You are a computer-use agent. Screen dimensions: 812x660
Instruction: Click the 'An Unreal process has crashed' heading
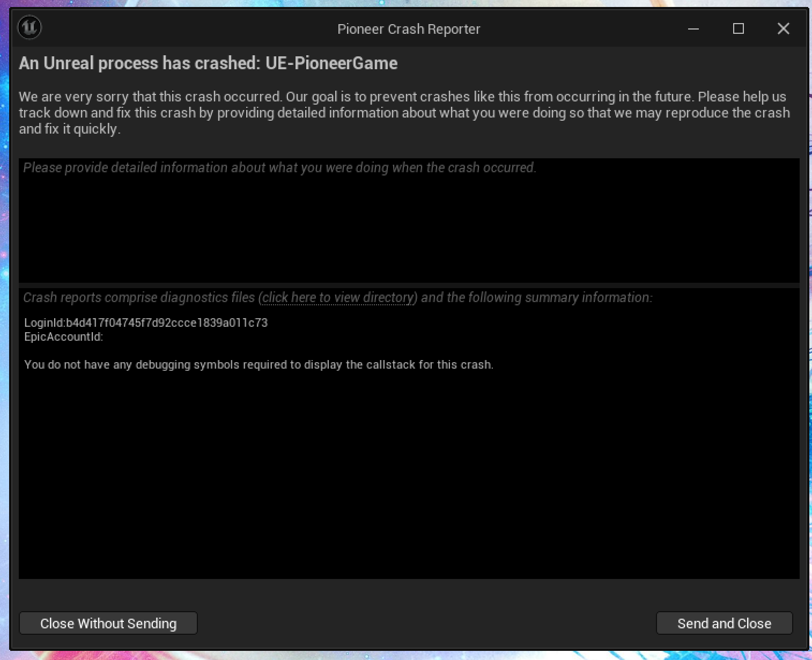click(x=208, y=63)
